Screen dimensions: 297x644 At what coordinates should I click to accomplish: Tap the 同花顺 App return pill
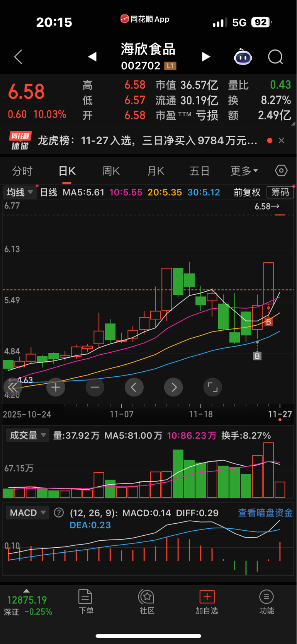[145, 19]
